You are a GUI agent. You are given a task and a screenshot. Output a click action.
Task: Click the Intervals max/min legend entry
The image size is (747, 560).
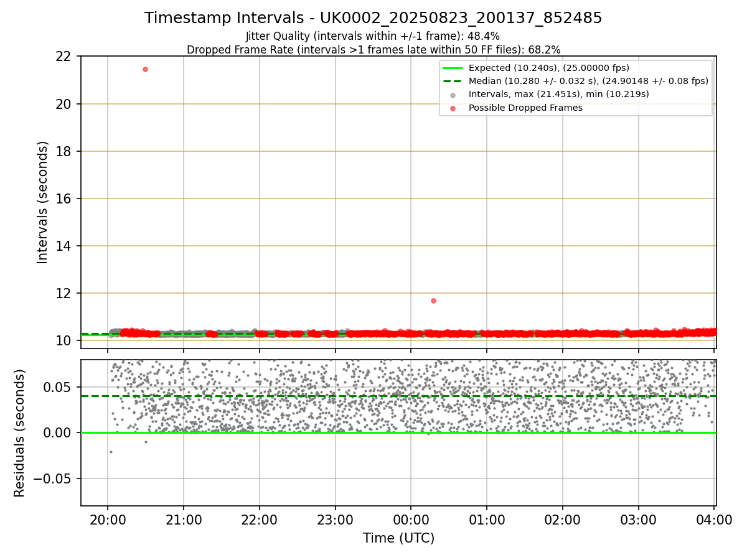549,94
